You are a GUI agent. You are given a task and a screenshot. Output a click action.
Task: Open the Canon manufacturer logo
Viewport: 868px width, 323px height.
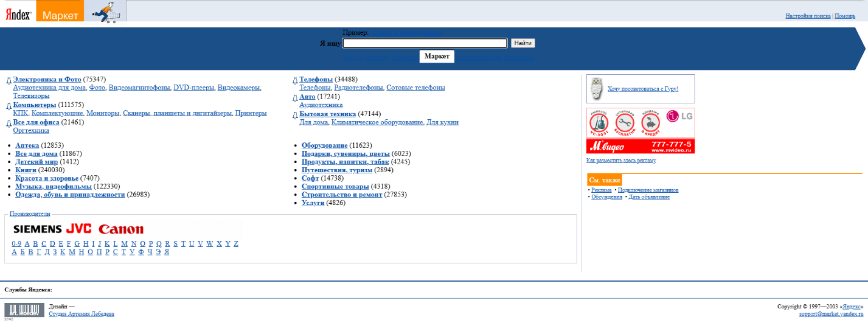[x=121, y=229]
